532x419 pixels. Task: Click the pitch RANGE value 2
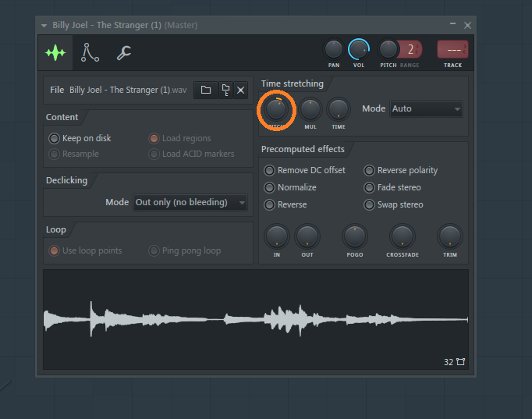tap(410, 49)
